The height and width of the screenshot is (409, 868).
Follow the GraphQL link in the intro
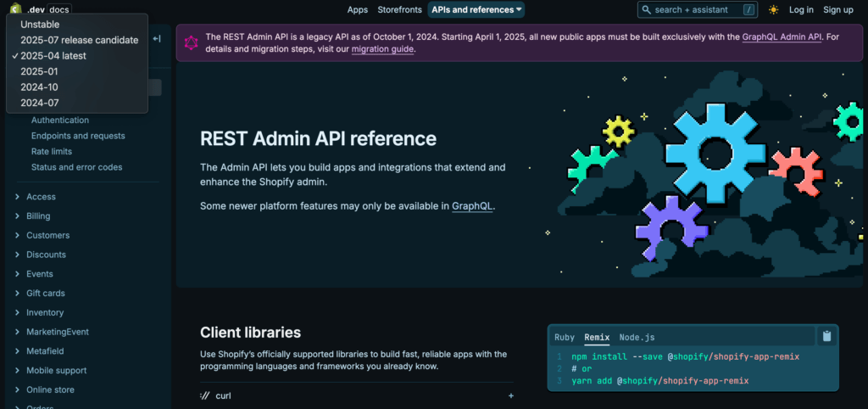coord(472,206)
